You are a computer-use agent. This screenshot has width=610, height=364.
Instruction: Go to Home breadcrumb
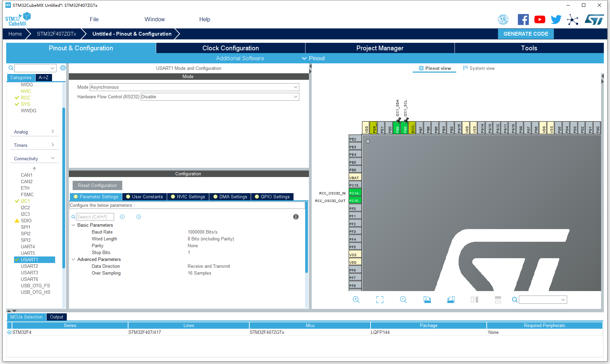click(x=15, y=34)
